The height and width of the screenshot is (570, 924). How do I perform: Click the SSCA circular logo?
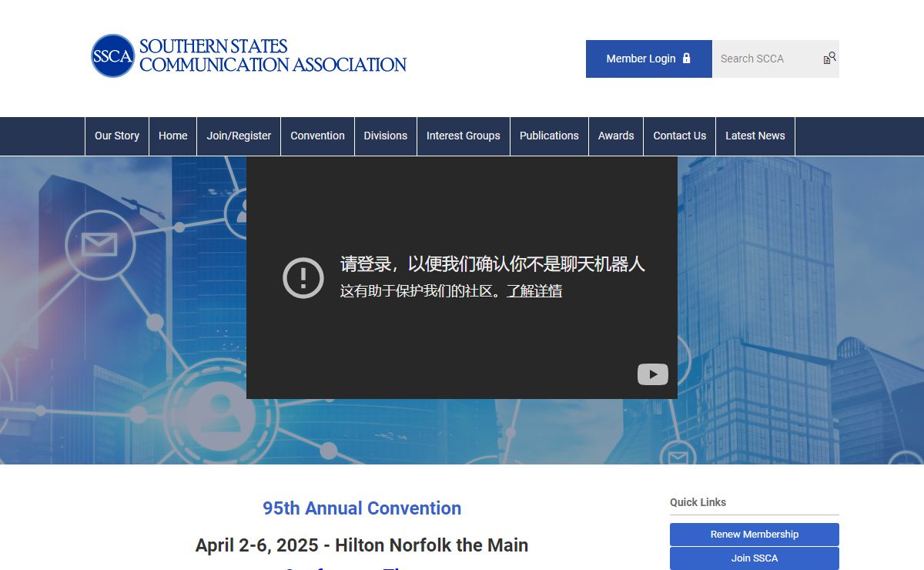tap(113, 55)
